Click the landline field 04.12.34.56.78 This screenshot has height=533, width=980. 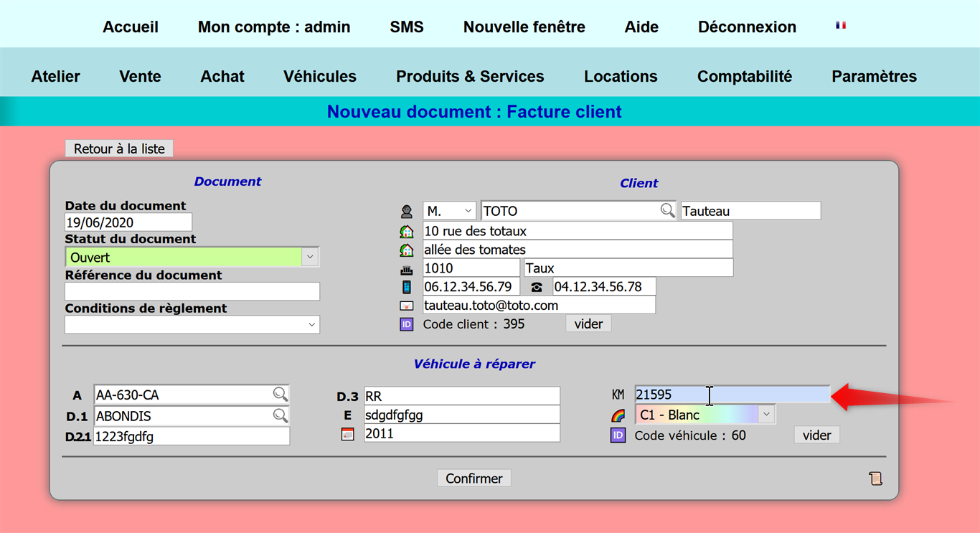coord(604,287)
